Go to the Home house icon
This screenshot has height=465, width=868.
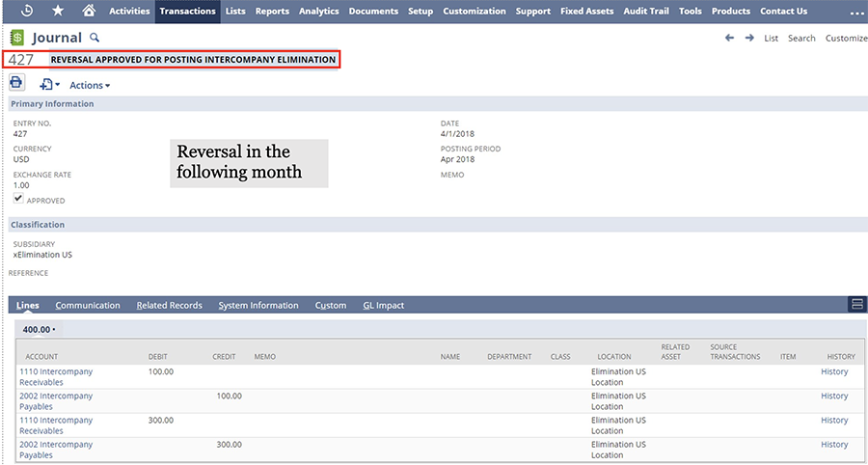(89, 11)
